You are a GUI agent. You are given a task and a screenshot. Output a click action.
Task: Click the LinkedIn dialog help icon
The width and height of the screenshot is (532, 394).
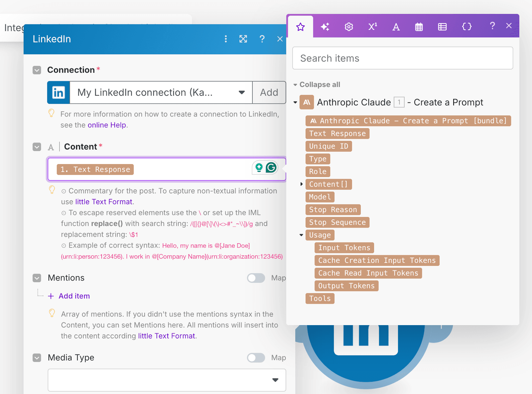click(x=262, y=39)
